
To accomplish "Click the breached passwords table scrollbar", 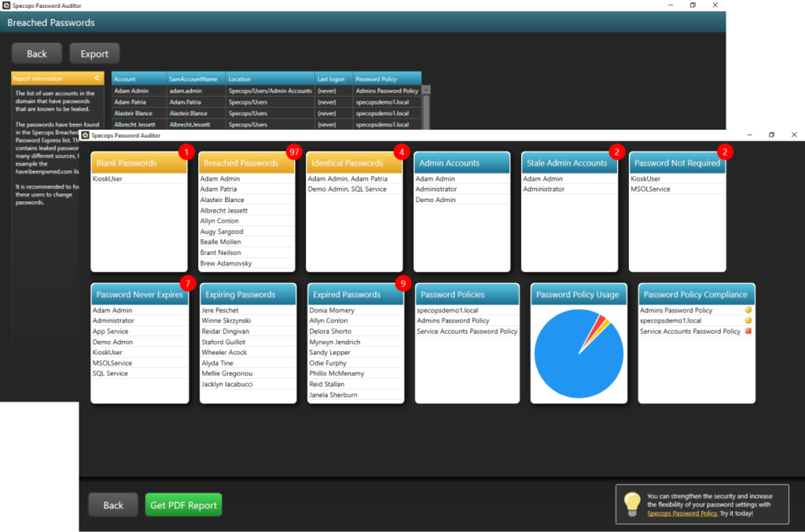I will click(426, 108).
